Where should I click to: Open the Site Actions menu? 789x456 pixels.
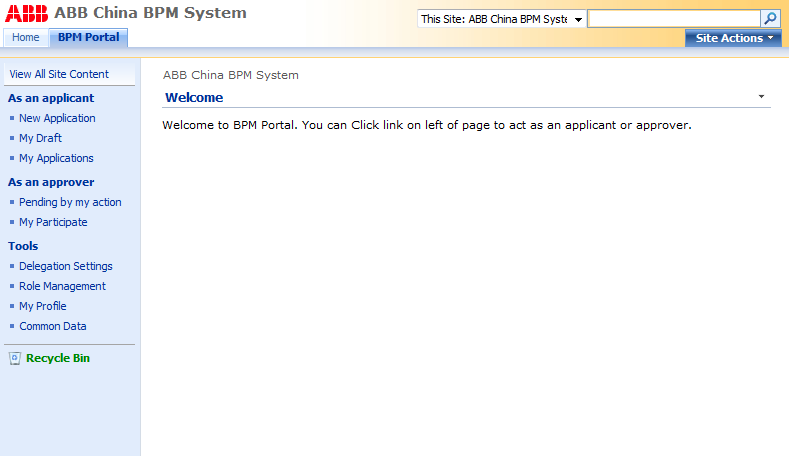click(733, 38)
